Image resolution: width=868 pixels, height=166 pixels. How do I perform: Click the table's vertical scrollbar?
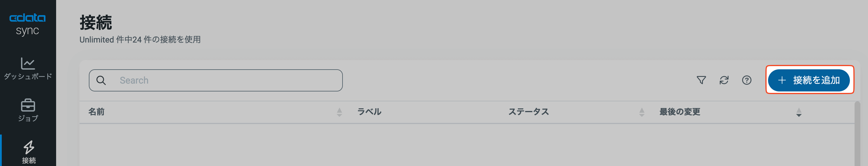click(857, 135)
